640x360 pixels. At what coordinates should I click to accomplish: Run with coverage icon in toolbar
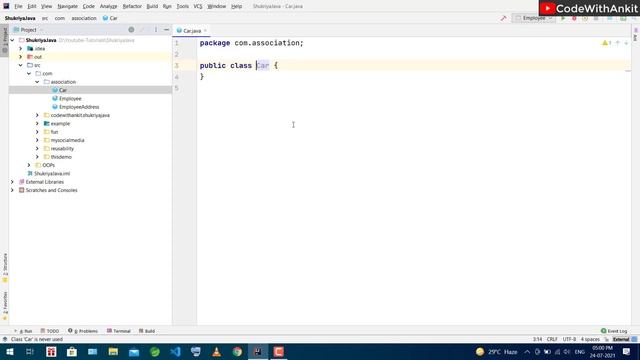click(585, 18)
